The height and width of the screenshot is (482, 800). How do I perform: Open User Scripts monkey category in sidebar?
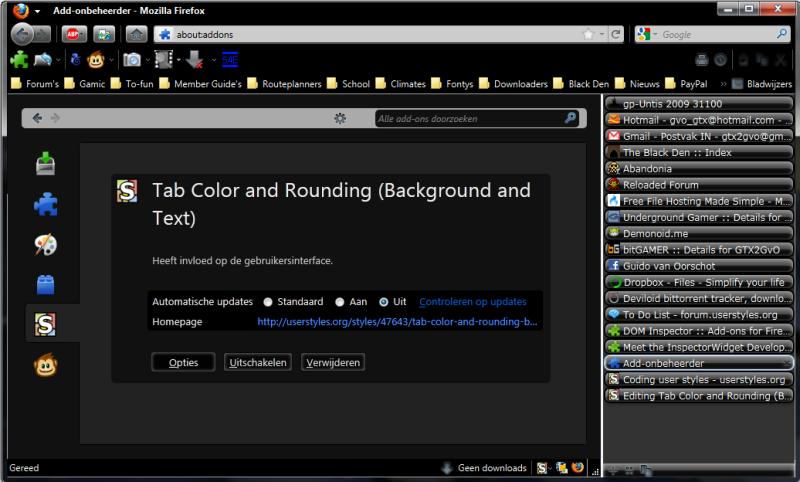click(45, 365)
